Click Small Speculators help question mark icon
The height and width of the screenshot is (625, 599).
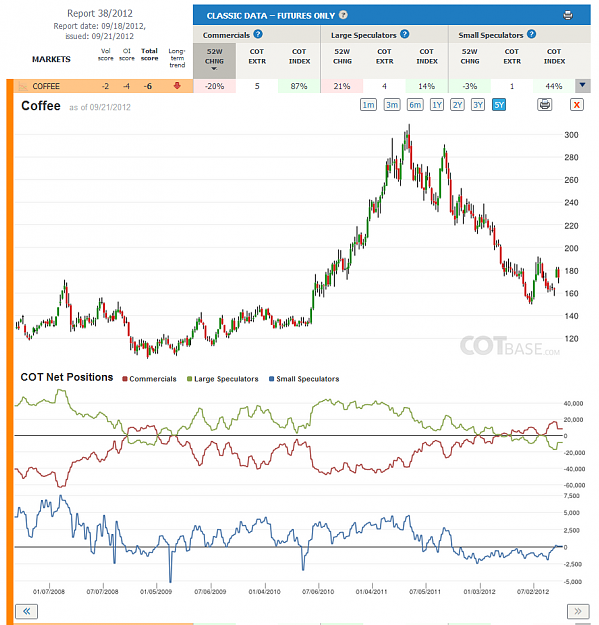(531, 34)
